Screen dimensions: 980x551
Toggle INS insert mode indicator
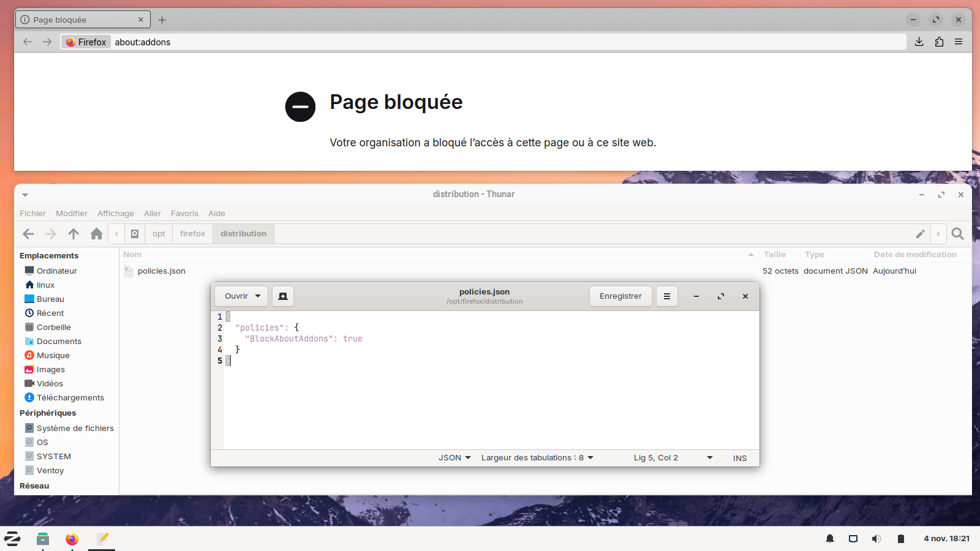coord(739,458)
